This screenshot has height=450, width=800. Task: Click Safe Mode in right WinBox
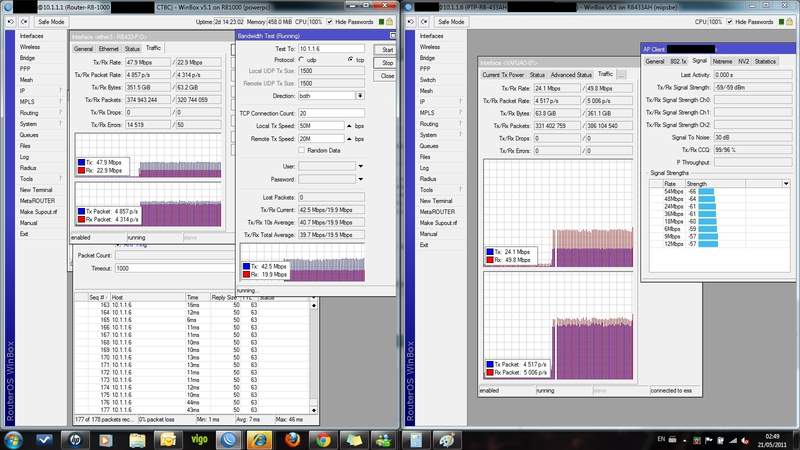point(451,22)
